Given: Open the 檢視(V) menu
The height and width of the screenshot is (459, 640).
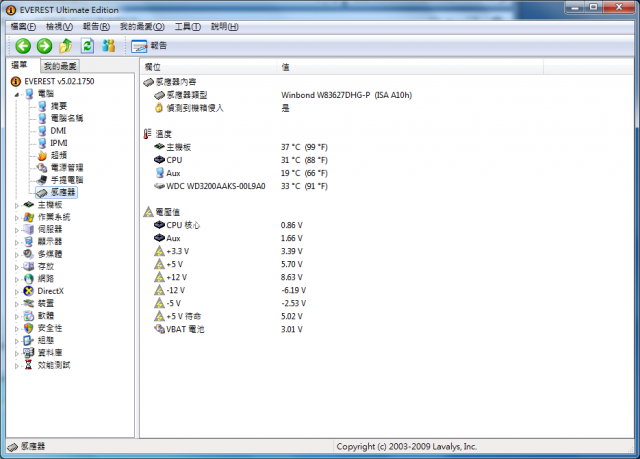Looking at the screenshot, I should click(59, 27).
